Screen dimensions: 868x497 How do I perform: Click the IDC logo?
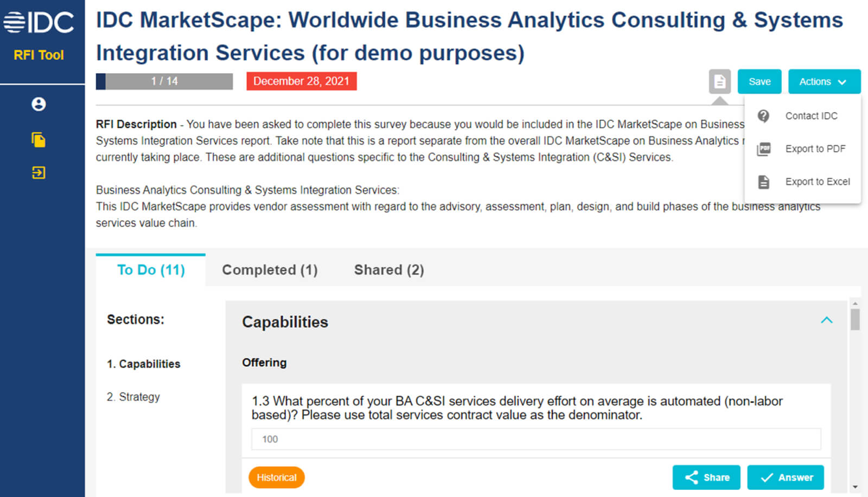39,23
